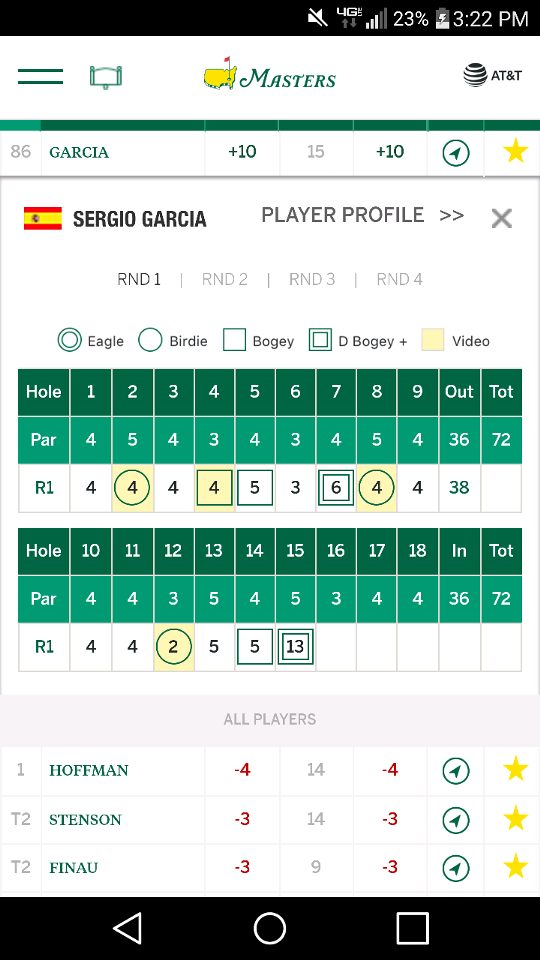Tap the hole 15 score of 13
This screenshot has height=960, width=540.
coord(295,647)
